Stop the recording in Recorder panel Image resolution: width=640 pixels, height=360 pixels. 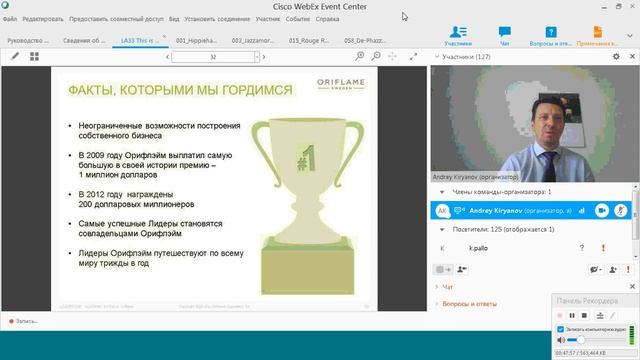click(584, 316)
